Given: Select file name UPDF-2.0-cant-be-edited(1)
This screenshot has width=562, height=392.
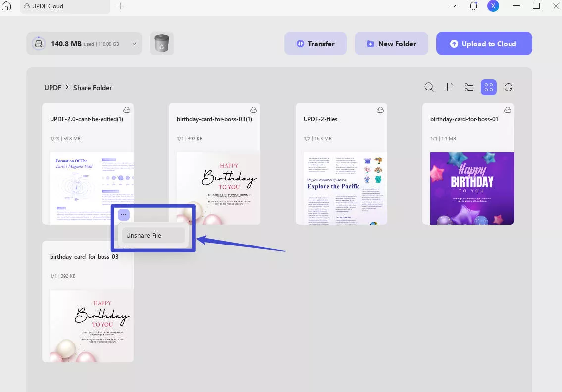Looking at the screenshot, I should pyautogui.click(x=86, y=119).
